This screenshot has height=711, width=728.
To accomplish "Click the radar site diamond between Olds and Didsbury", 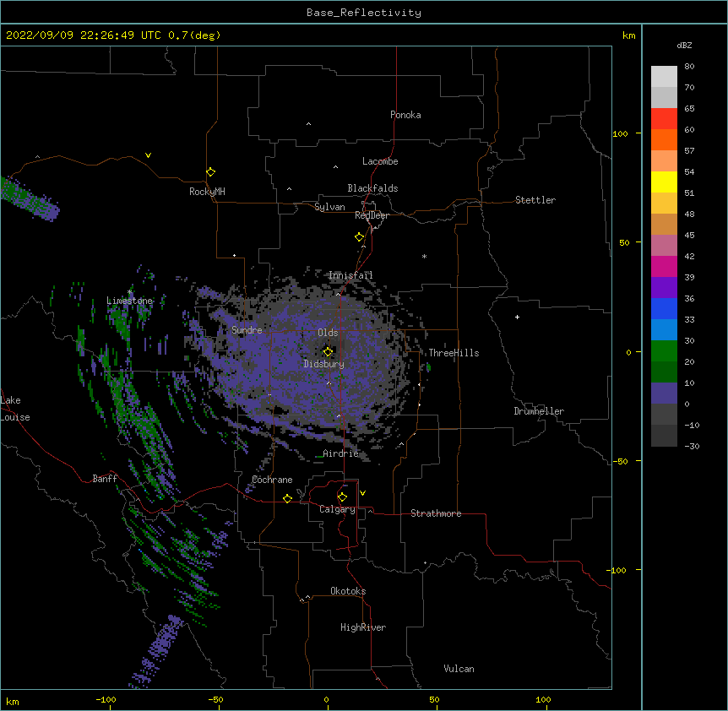I will 328,351.
